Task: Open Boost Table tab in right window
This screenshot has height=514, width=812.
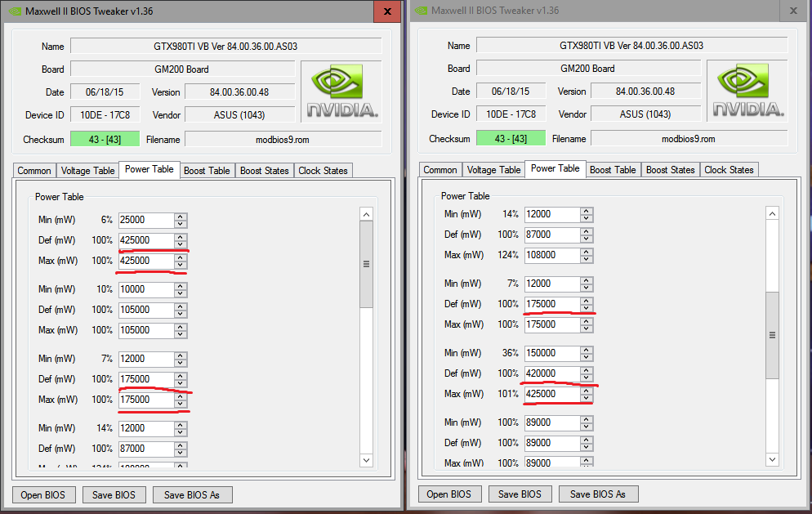Action: point(613,169)
